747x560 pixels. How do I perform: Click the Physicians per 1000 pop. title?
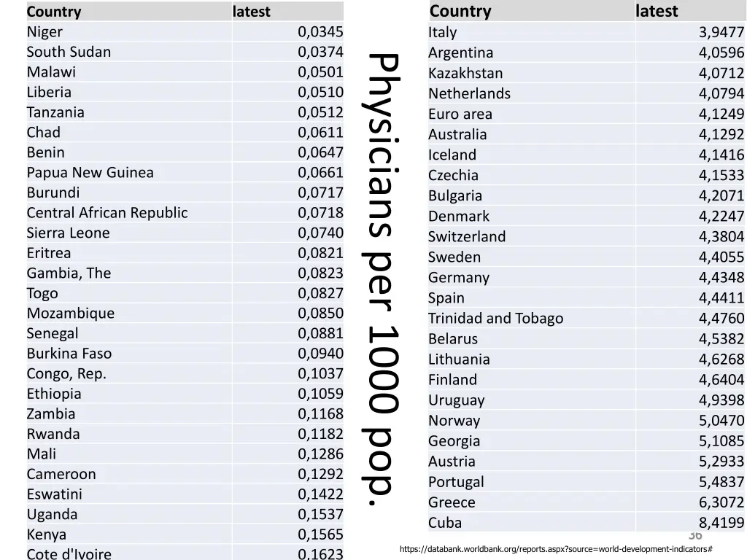pos(384,281)
